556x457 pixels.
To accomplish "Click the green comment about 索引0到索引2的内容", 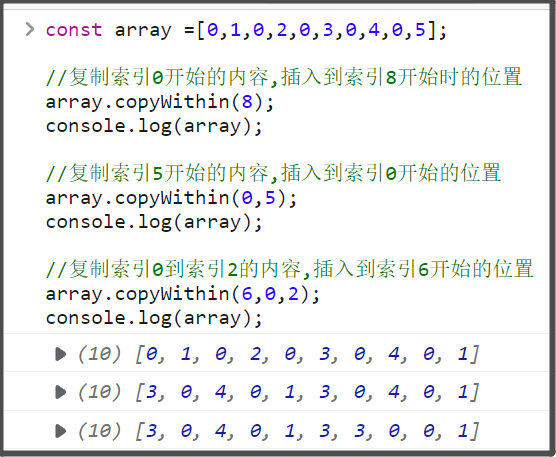I will (290, 269).
